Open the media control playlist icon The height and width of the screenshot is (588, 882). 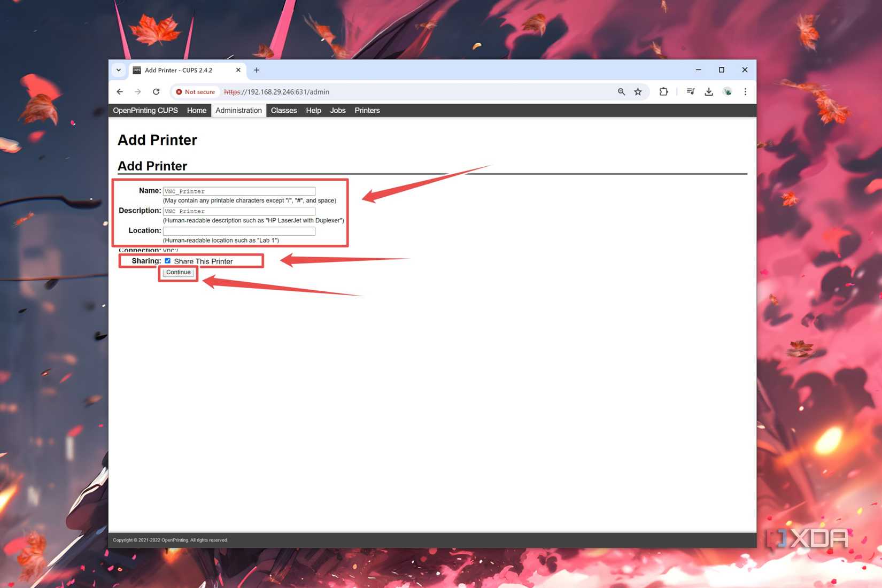(691, 92)
